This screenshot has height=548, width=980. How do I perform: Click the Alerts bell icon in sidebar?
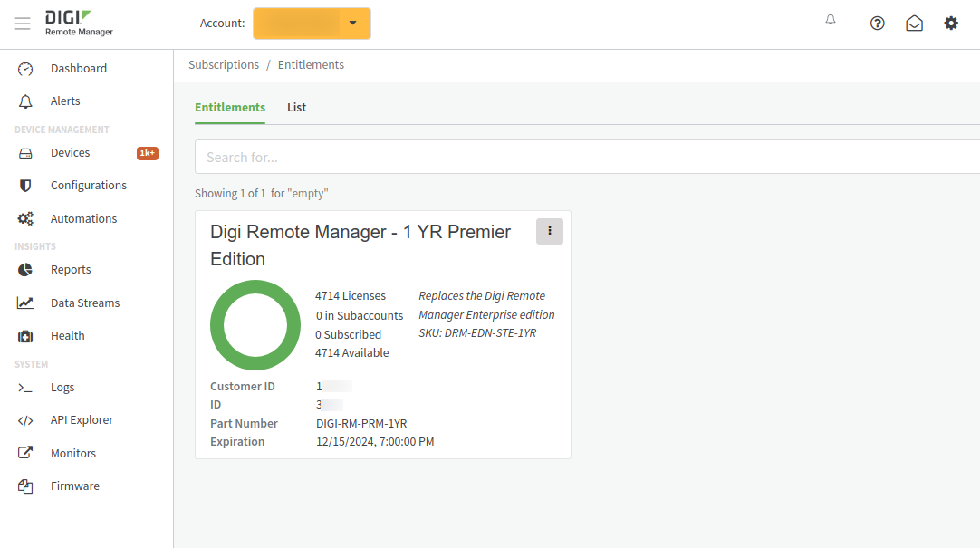(25, 101)
